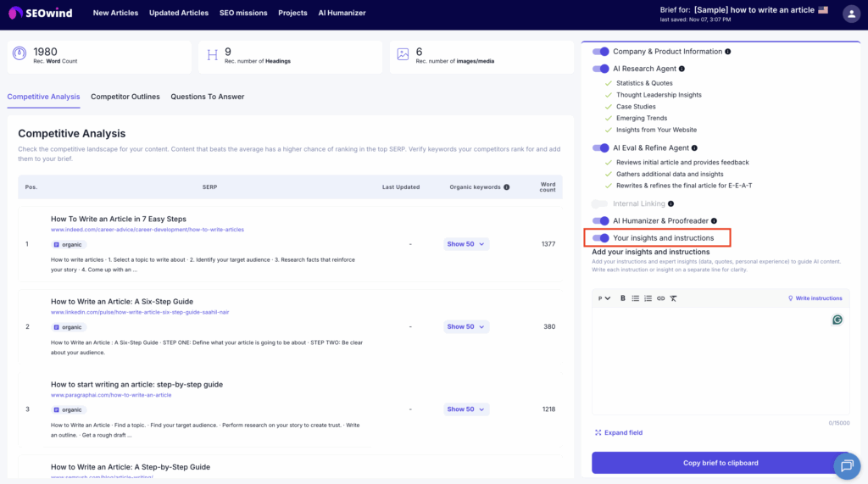
Task: Click the Write instructions link
Action: point(815,298)
